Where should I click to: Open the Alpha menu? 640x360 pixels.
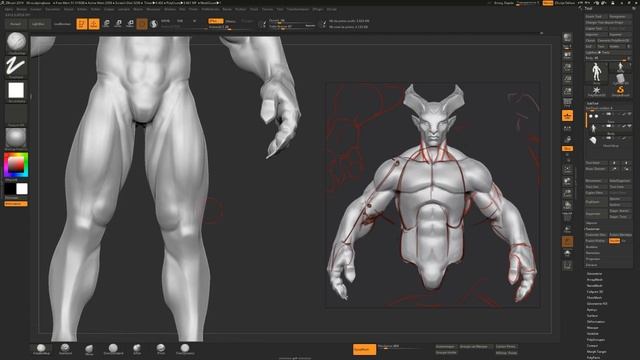pyautogui.click(x=8, y=9)
